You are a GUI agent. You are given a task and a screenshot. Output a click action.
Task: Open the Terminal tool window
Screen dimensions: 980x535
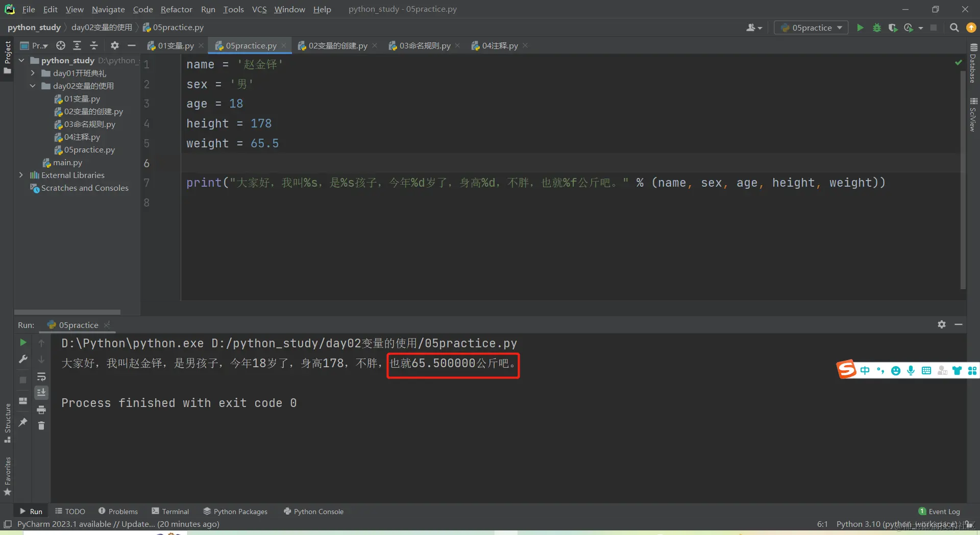[170, 511]
